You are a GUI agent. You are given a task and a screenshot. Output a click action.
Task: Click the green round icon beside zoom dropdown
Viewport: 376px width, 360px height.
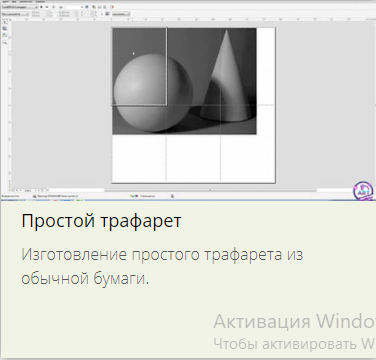[x=87, y=7]
